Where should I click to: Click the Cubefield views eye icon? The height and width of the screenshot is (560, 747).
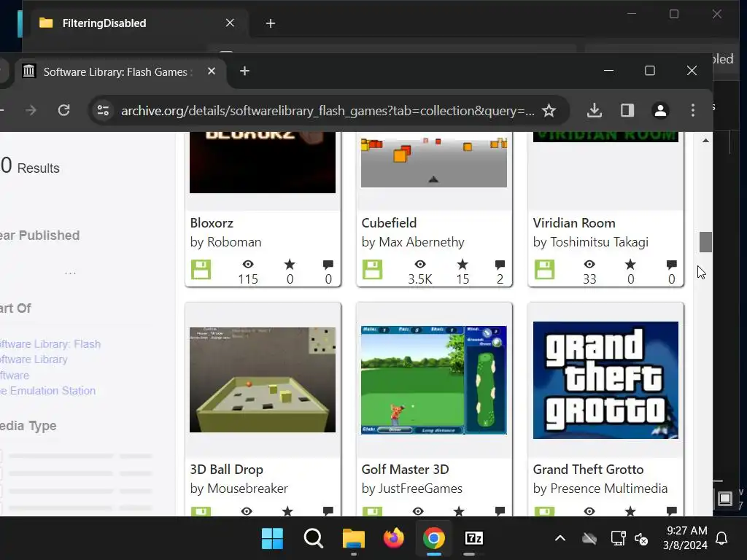click(419, 264)
